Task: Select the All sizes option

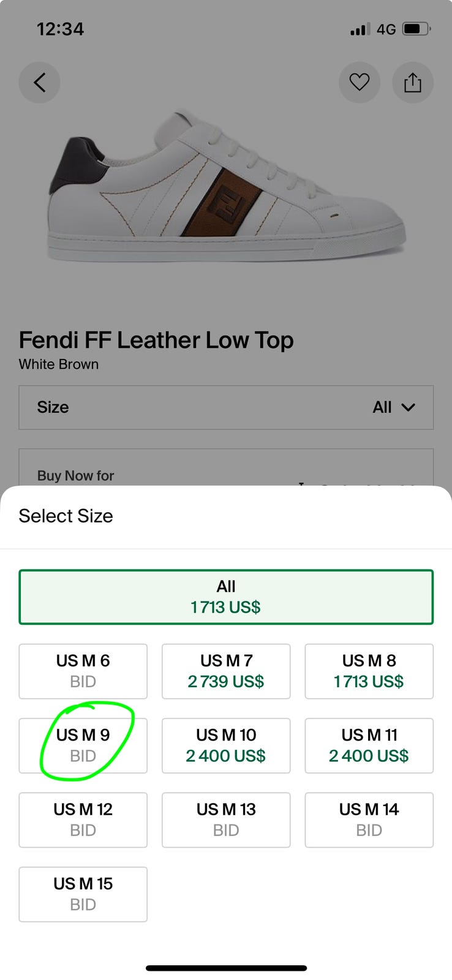Action: [226, 597]
